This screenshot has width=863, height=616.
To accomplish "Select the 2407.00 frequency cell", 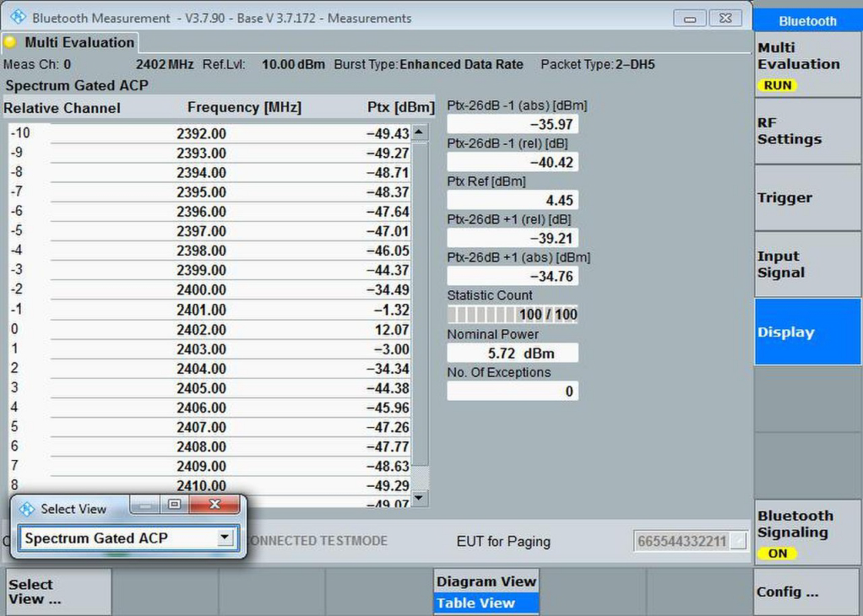I will pyautogui.click(x=202, y=427).
